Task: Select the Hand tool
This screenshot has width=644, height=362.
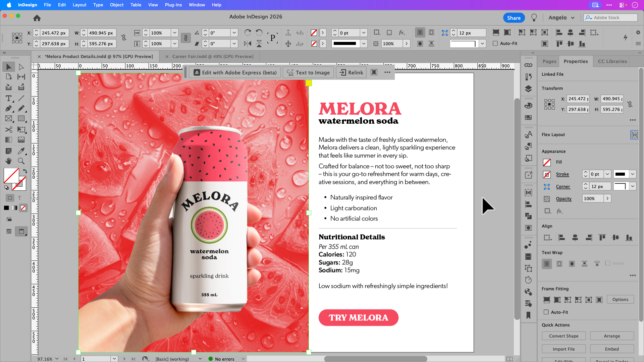Action: 9,161
